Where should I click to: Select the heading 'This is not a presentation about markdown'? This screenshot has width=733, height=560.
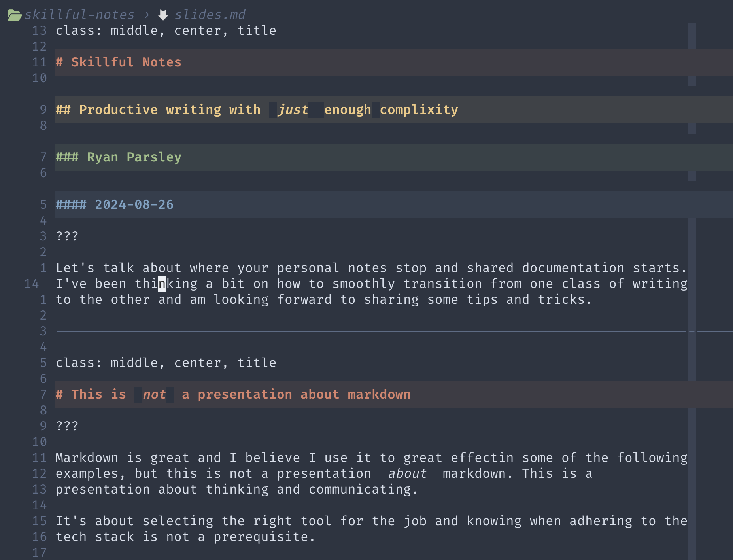(233, 394)
